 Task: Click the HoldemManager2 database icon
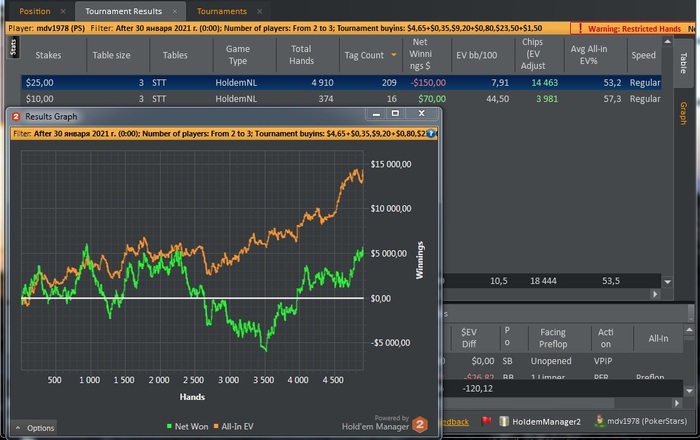tap(504, 421)
